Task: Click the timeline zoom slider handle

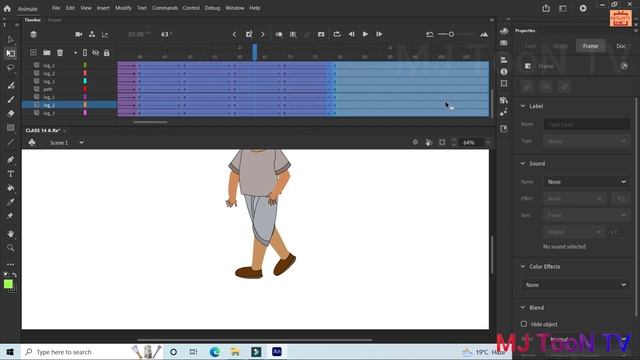Action: 451,34
